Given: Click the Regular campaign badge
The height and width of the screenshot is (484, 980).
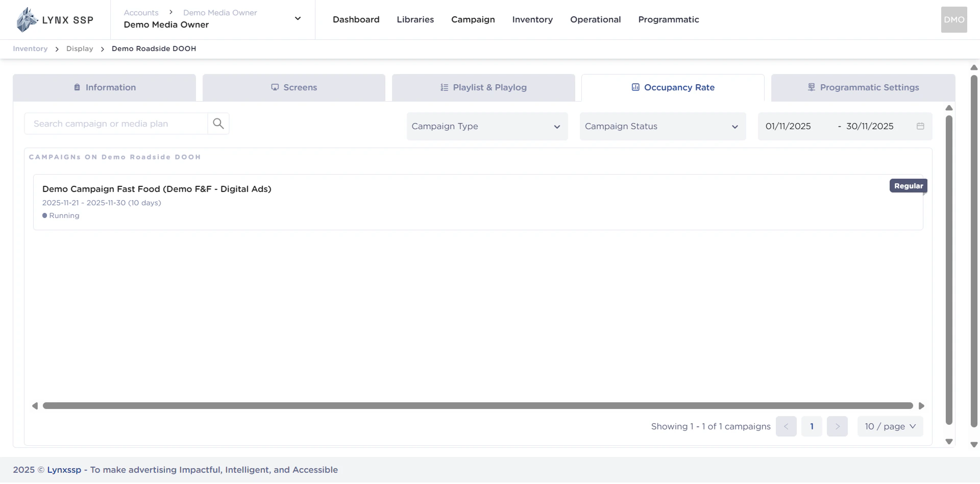Looking at the screenshot, I should pyautogui.click(x=909, y=186).
